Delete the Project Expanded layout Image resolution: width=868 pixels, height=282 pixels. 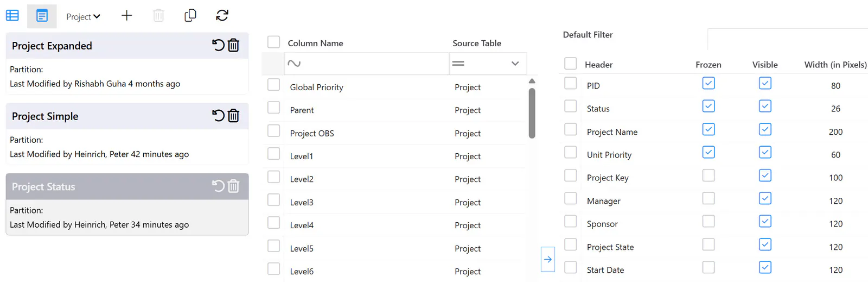[x=233, y=45]
